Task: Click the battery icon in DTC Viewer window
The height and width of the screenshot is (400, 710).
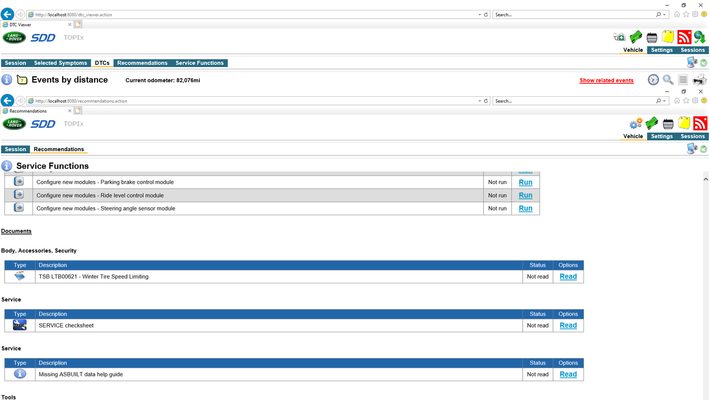Action: (652, 38)
